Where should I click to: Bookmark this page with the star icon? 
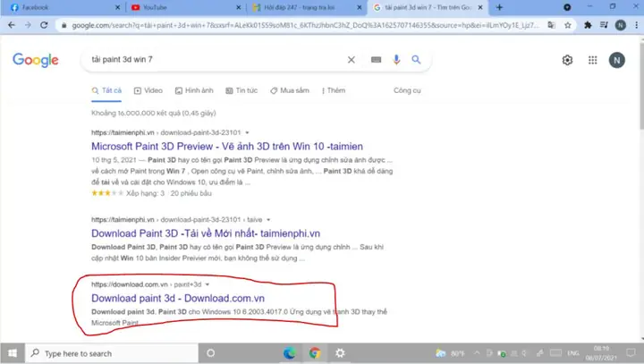point(568,25)
